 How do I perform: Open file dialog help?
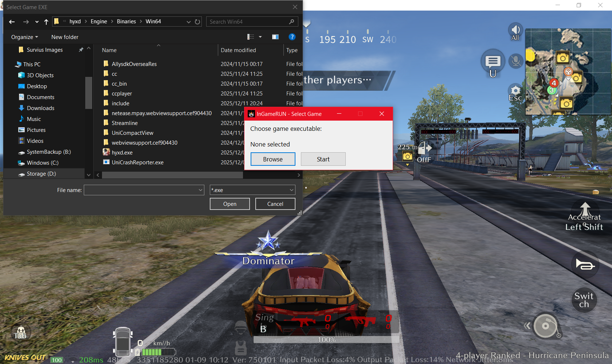pyautogui.click(x=292, y=37)
